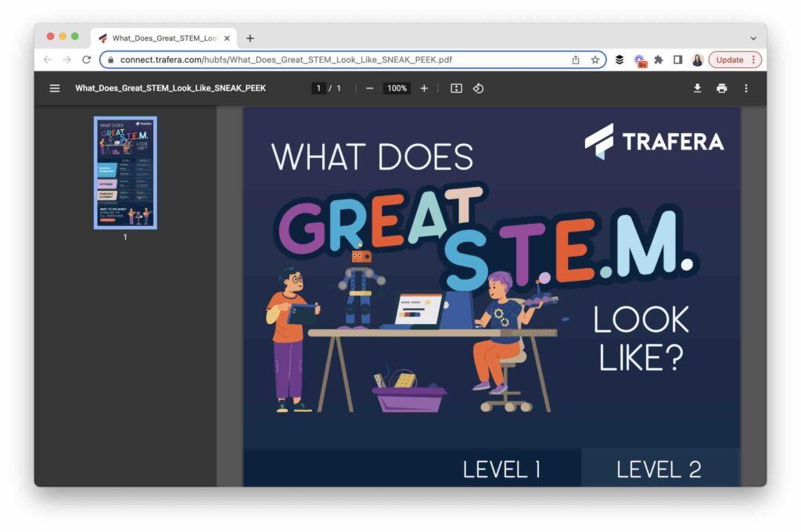Download the PDF document
The width and height of the screenshot is (801, 532).
(698, 88)
